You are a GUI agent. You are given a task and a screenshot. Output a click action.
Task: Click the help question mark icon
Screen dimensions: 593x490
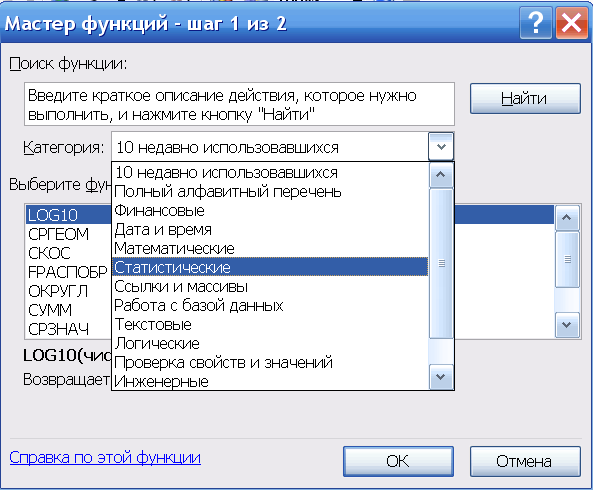(x=536, y=23)
